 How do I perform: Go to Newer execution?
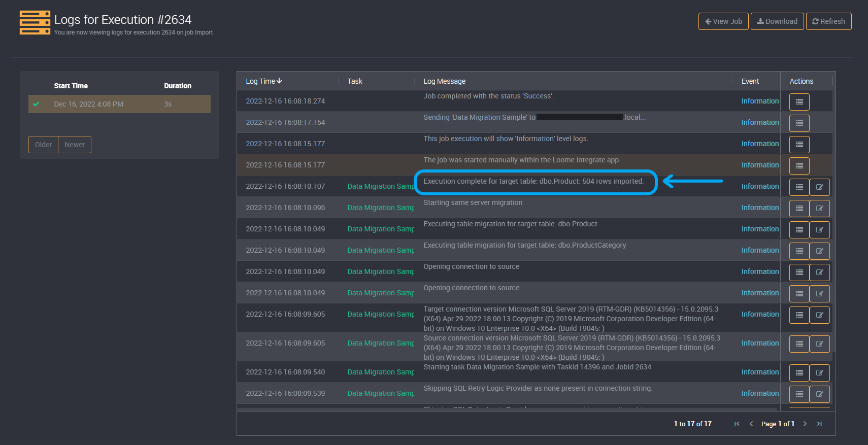[x=75, y=145]
